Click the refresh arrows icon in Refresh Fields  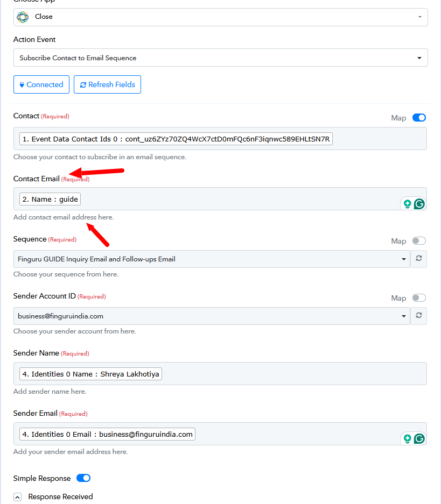[x=83, y=85]
